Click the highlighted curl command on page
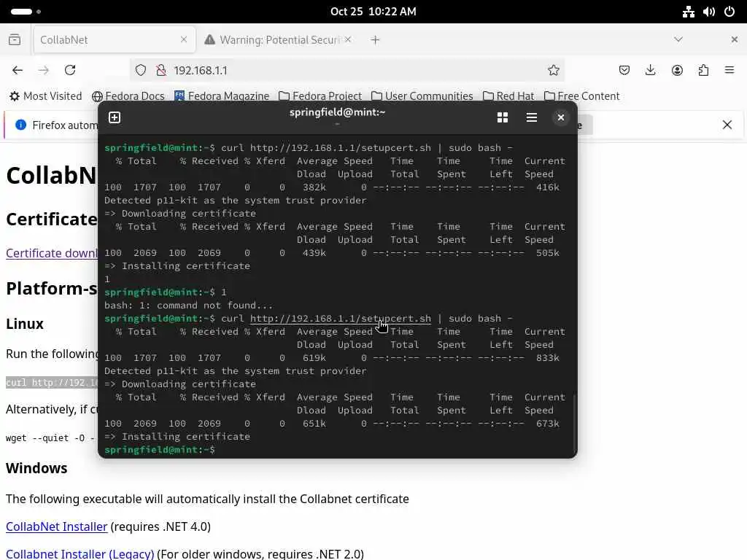Viewport: 747px width, 560px height. point(52,383)
